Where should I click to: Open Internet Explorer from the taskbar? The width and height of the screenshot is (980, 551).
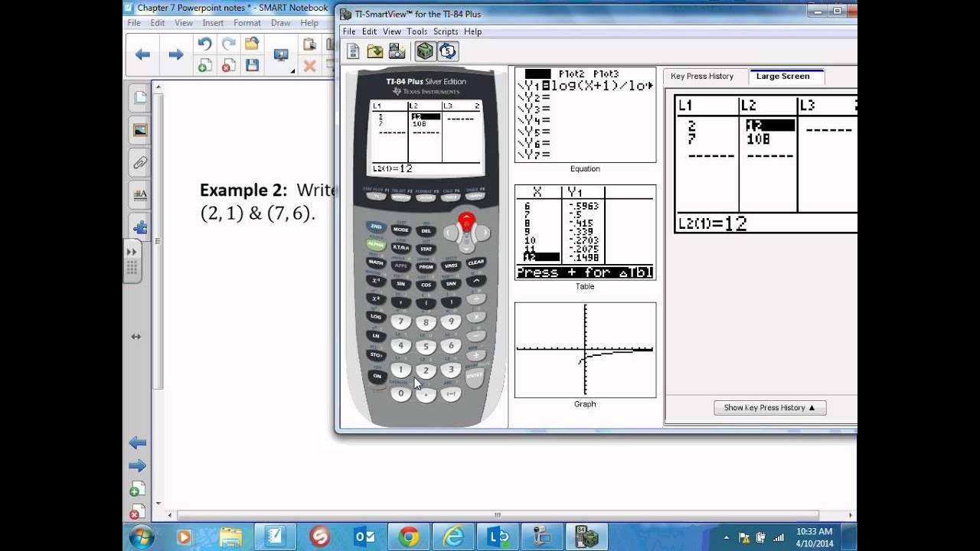[453, 537]
